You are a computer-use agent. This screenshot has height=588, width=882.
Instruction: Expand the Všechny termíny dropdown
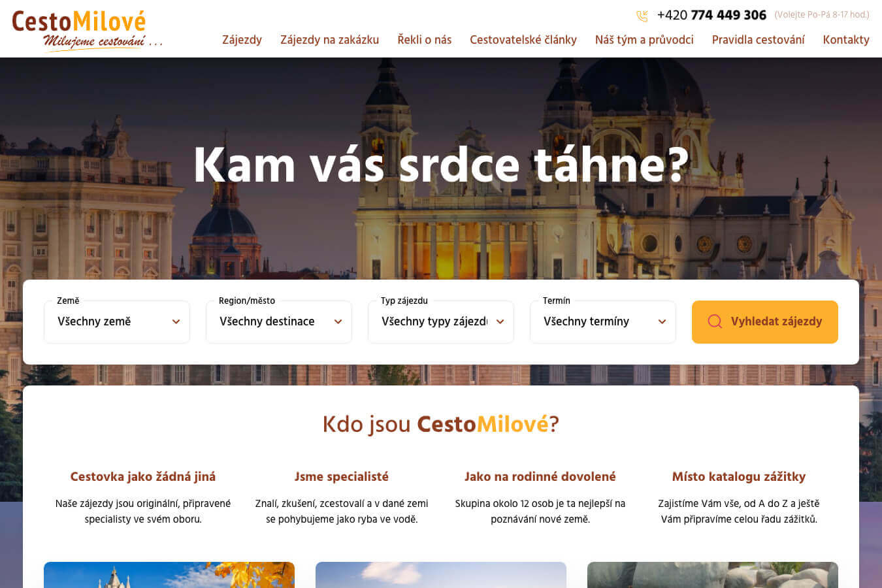pos(603,321)
